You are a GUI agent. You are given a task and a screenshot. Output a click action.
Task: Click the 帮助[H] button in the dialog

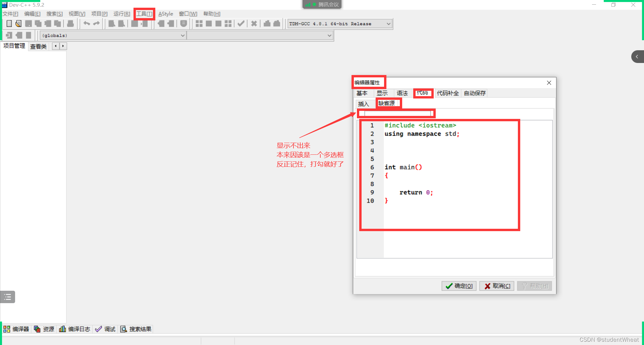pyautogui.click(x=535, y=286)
